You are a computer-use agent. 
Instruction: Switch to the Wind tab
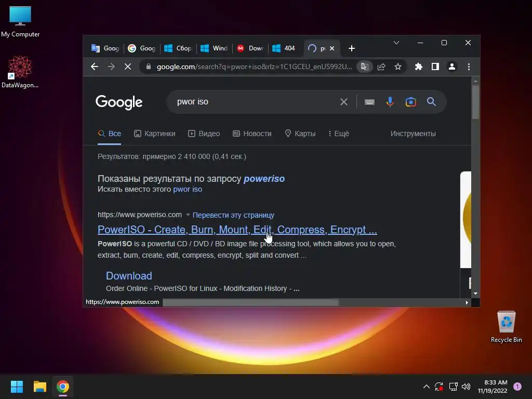214,48
